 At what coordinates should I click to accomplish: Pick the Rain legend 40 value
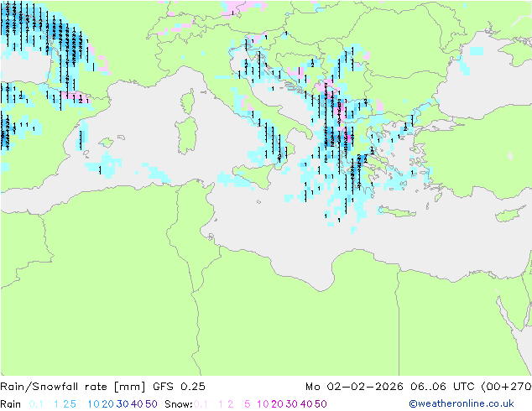pyautogui.click(x=137, y=404)
